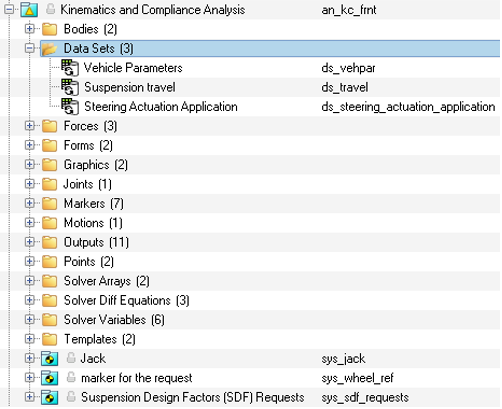Image resolution: width=502 pixels, height=409 pixels.
Task: Click the lock icon beside Kinematics and Compliance Analysis
Action: [50, 9]
